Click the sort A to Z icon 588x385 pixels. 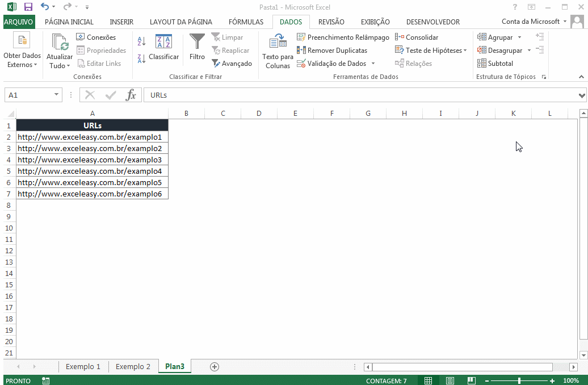142,41
